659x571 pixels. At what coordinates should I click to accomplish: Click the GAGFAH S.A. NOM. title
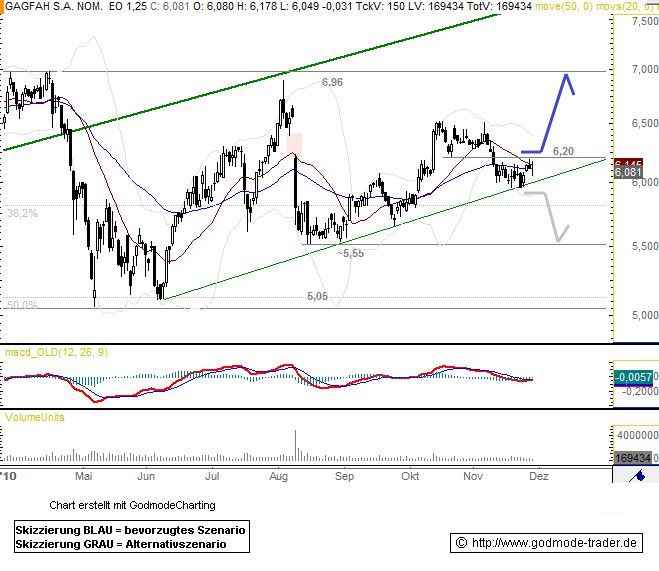click(x=51, y=7)
